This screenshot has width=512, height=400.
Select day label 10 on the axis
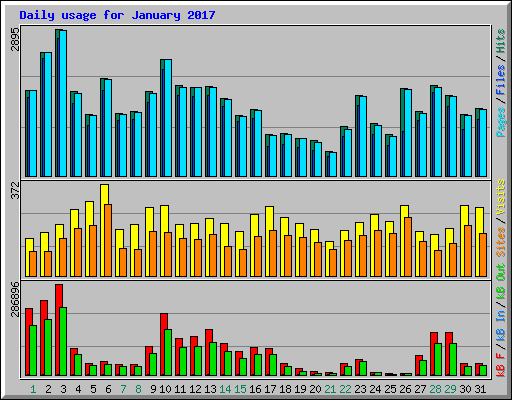pos(165,389)
